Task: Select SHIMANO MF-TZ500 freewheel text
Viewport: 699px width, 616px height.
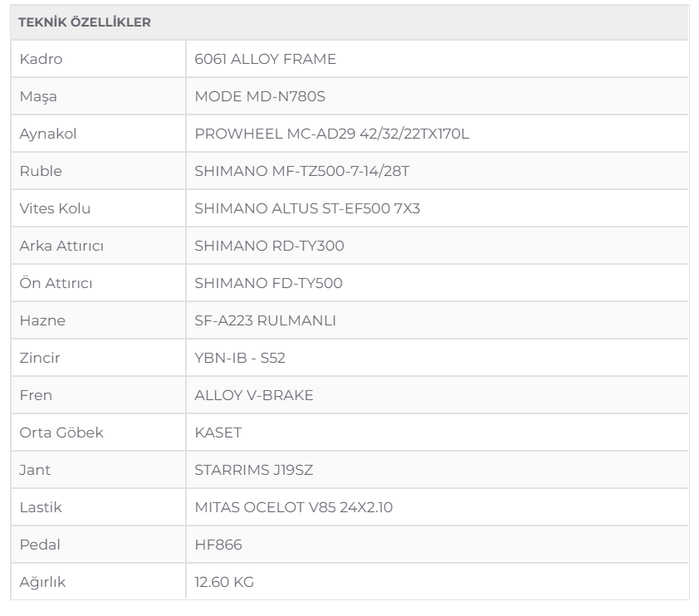Action: 302,171
